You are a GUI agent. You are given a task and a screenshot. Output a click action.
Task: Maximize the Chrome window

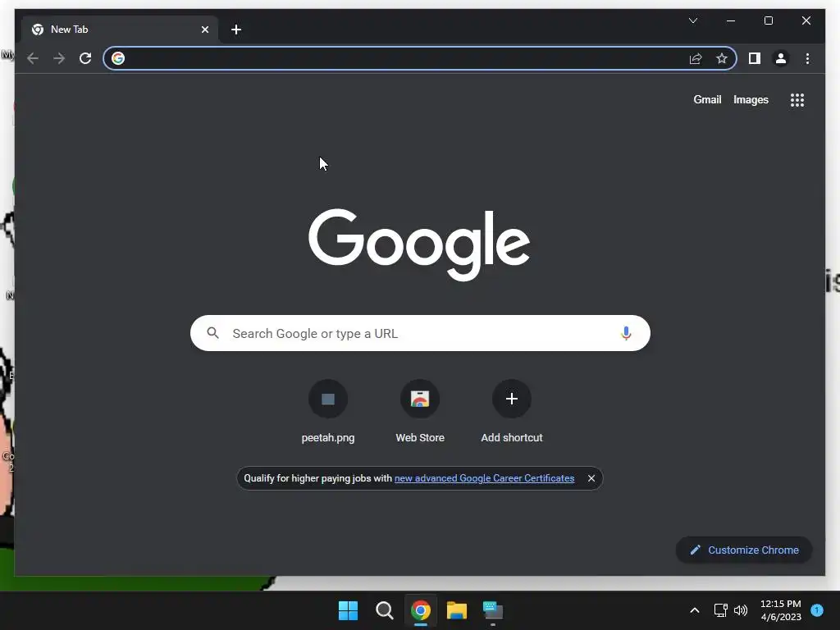tap(768, 21)
